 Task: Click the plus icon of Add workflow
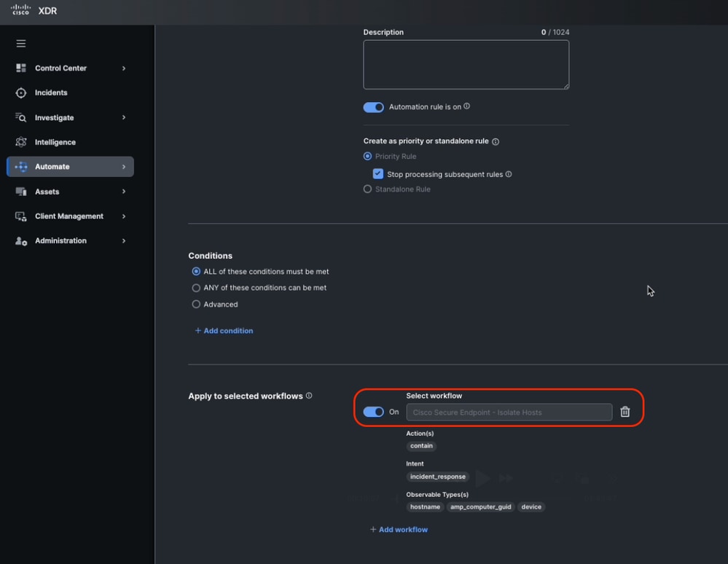click(373, 529)
